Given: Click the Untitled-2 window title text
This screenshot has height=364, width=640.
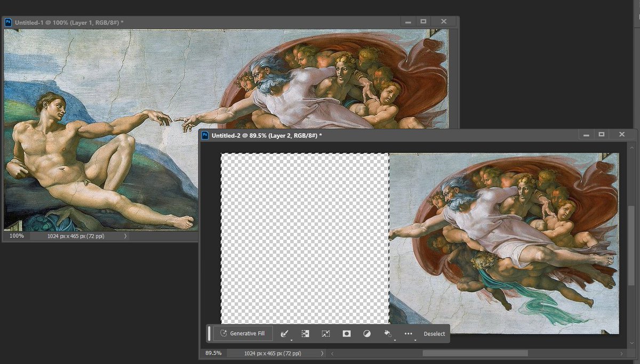Looking at the screenshot, I should click(x=267, y=136).
